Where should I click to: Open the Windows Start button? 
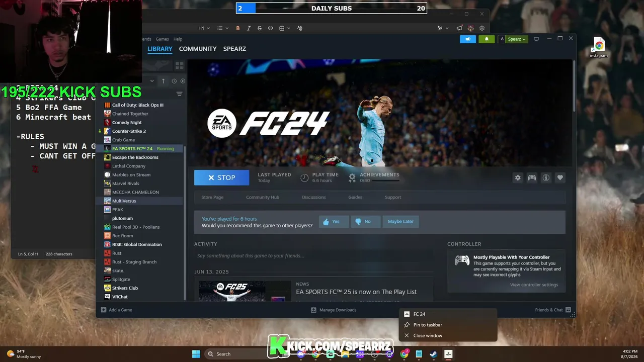click(x=196, y=354)
